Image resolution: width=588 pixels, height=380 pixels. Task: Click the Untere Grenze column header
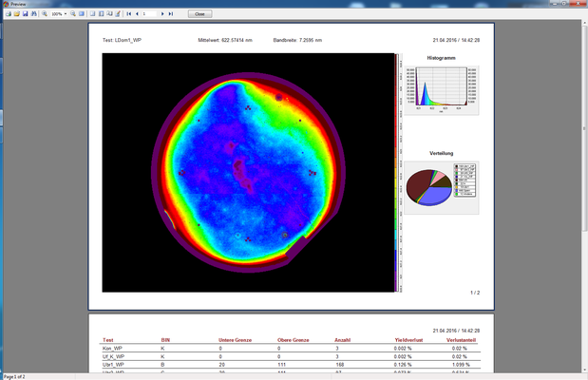235,339
